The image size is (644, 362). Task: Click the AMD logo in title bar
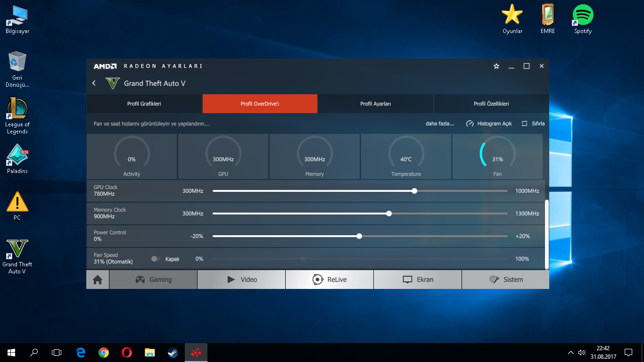point(105,66)
